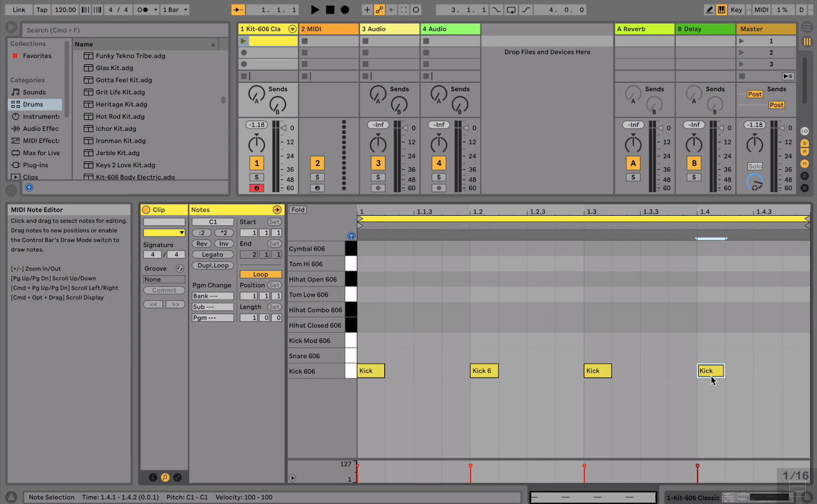This screenshot has width=817, height=504.
Task: Click the Fold button in note editor
Action: (x=298, y=210)
